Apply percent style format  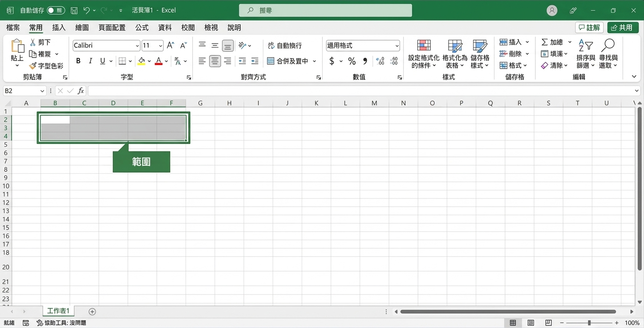352,61
